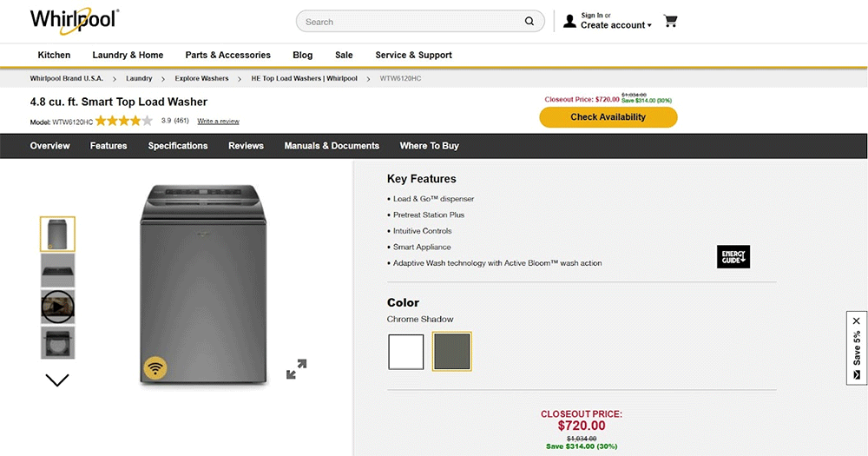
Task: Click the Whirlpool logo
Action: (x=74, y=20)
